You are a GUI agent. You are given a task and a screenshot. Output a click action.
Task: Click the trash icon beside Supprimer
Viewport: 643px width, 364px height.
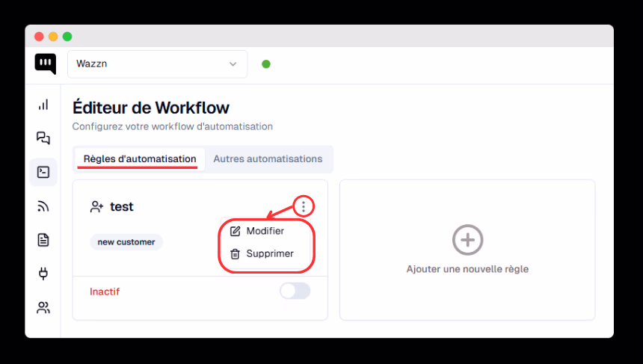click(x=235, y=253)
